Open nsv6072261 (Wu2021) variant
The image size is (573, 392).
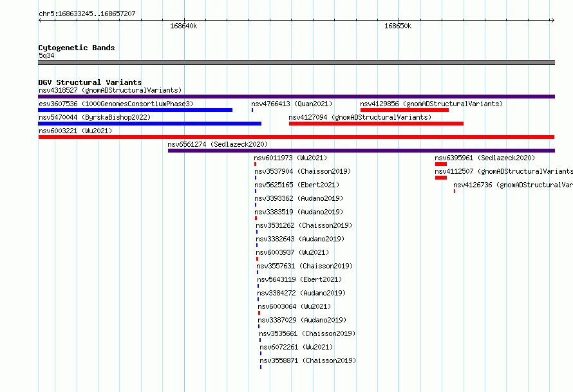[x=296, y=347]
